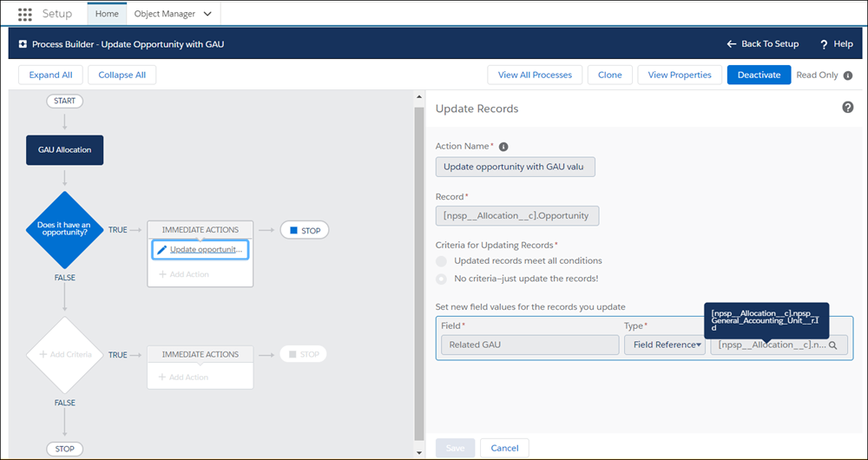Switch to the Home tab

point(107,14)
